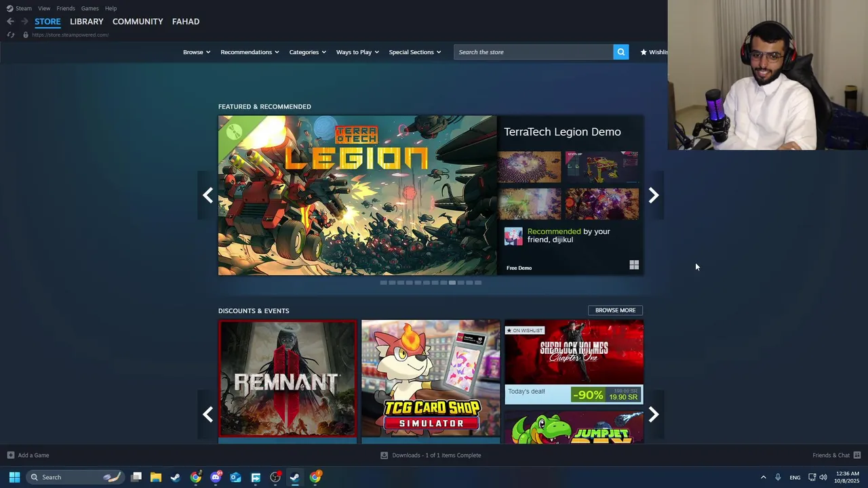Open the Friends menu
868x488 pixels.
66,8
